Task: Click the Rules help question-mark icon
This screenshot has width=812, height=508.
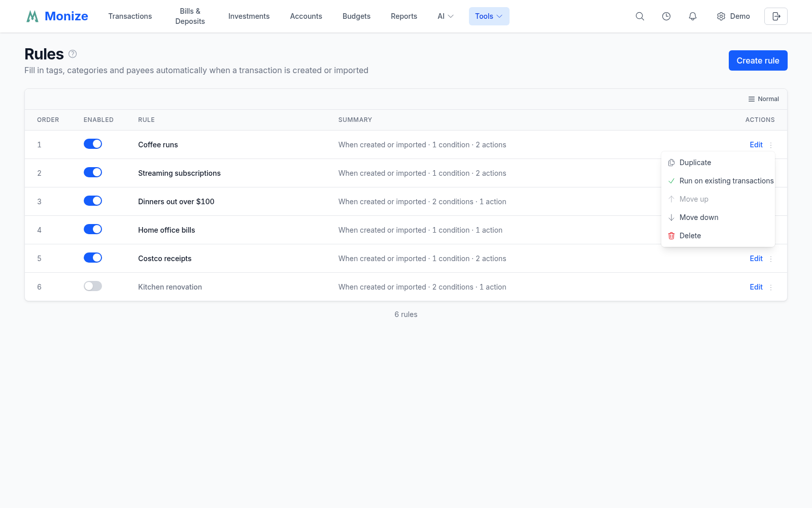Action: tap(73, 54)
